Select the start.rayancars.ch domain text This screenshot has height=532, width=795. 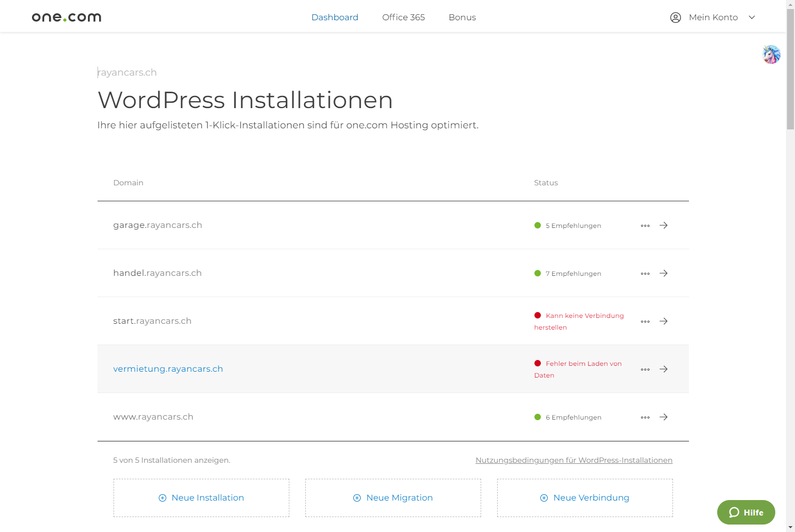152,321
